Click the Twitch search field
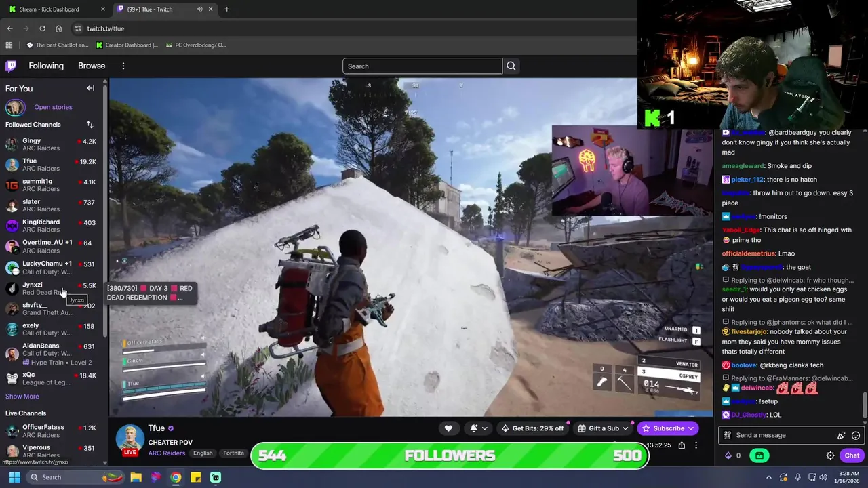 click(x=422, y=66)
